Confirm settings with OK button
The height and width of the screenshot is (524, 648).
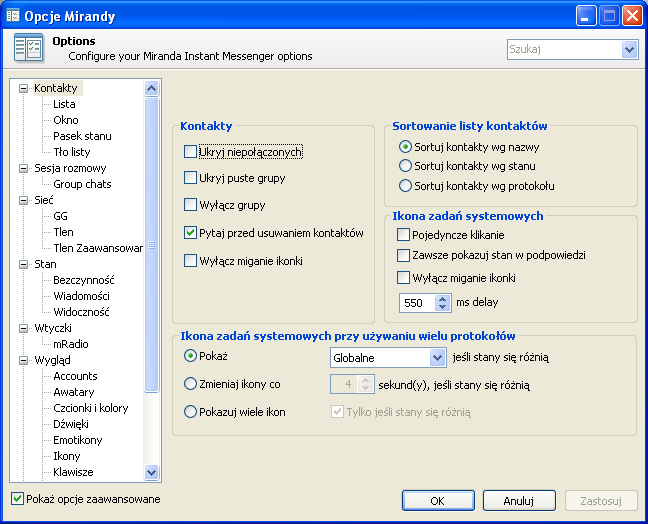[x=438, y=500]
